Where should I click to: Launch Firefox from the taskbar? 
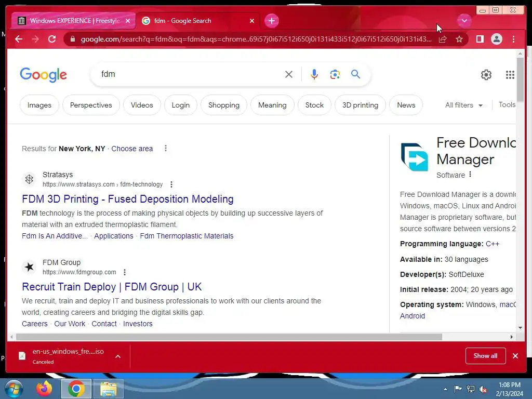44,389
